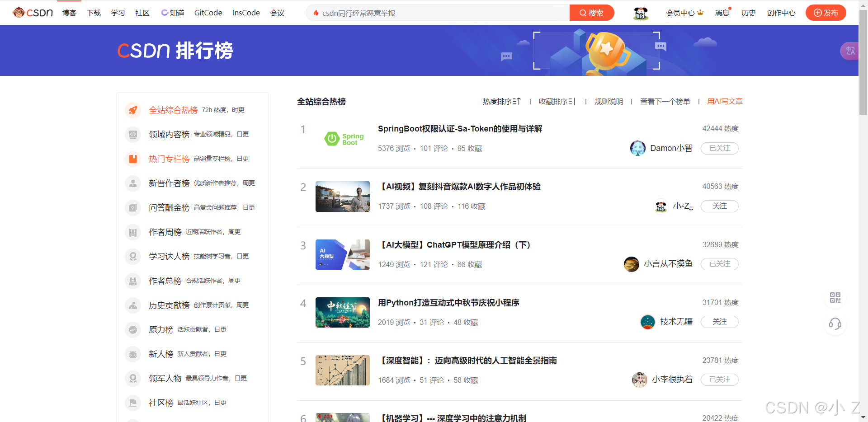Open Spring Boot article thumbnail
The width and height of the screenshot is (868, 422).
pyautogui.click(x=343, y=139)
